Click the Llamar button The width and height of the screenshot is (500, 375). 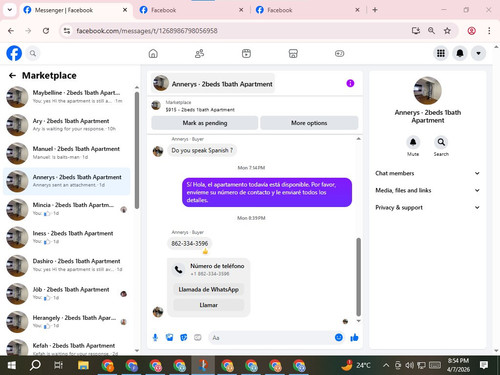coord(209,305)
